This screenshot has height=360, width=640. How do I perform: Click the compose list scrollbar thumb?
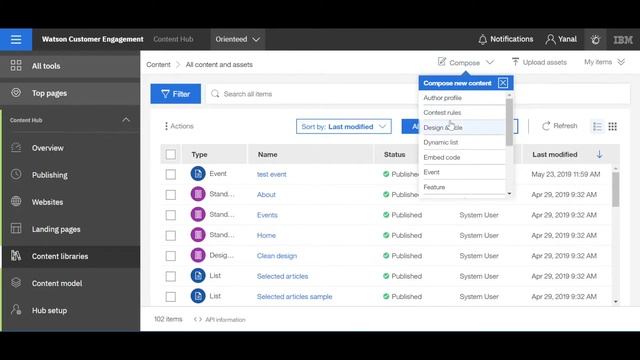coord(509,122)
